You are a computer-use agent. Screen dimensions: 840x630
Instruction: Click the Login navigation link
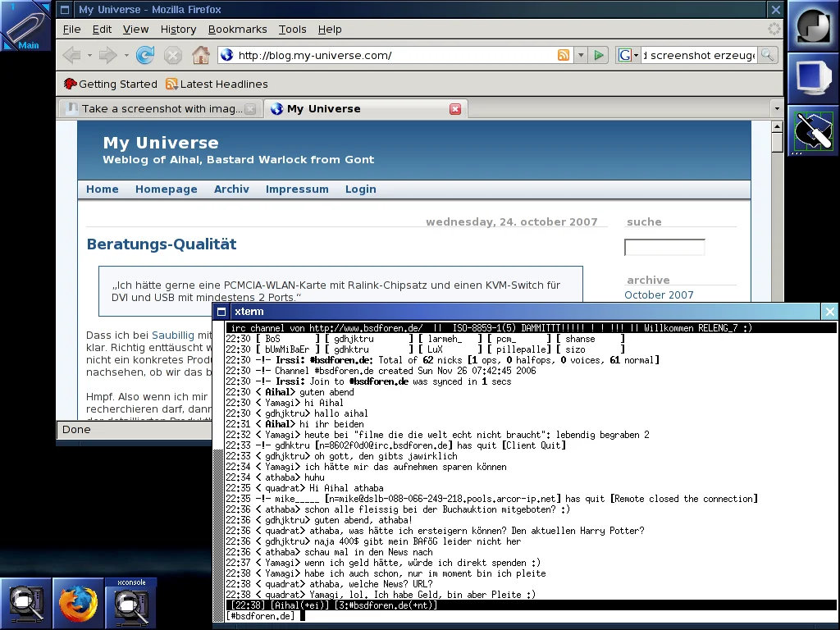coord(361,189)
